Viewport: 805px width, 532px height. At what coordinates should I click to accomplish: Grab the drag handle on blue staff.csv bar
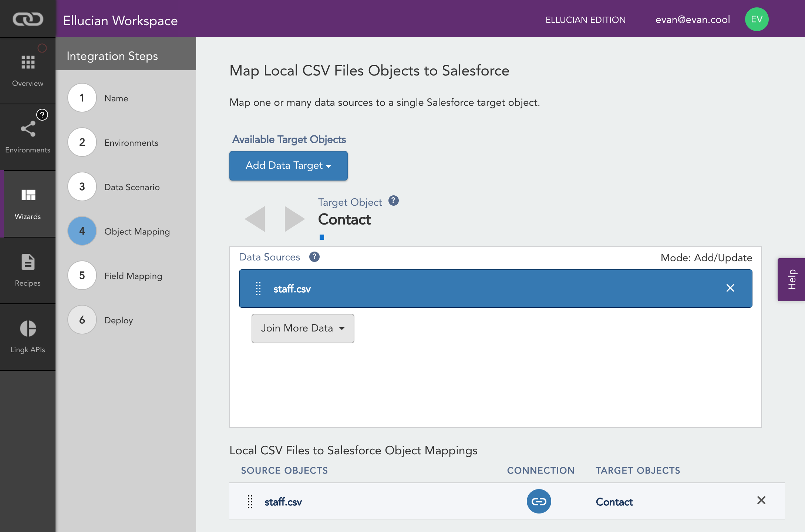(x=258, y=289)
